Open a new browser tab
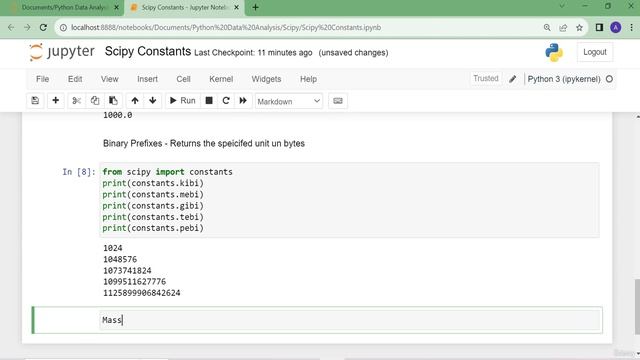Screen dimensions: 640x360 256,7
